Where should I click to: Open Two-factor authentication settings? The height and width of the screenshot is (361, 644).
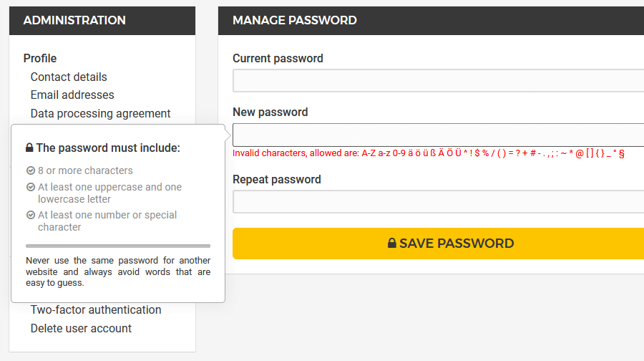coord(96,310)
